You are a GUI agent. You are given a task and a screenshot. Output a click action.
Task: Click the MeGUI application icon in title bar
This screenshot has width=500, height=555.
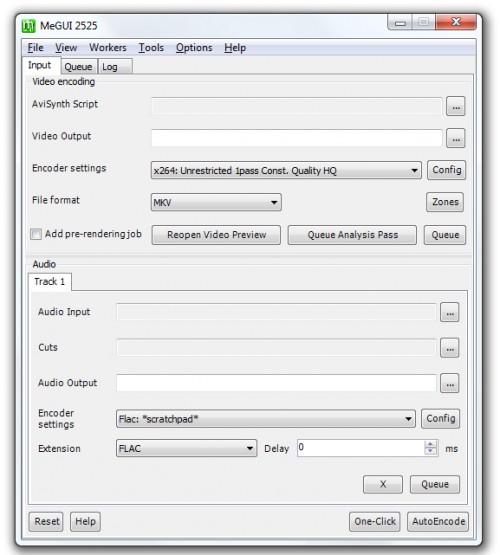click(x=29, y=26)
